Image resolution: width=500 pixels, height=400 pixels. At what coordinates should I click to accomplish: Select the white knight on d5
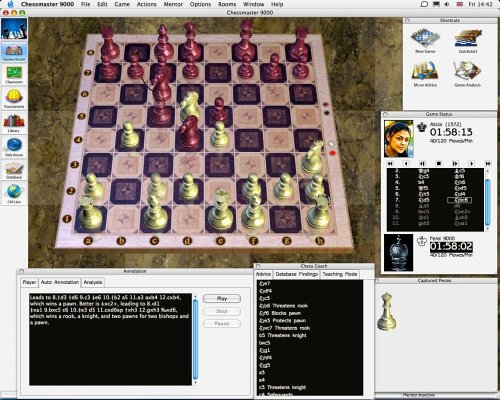coord(190,105)
